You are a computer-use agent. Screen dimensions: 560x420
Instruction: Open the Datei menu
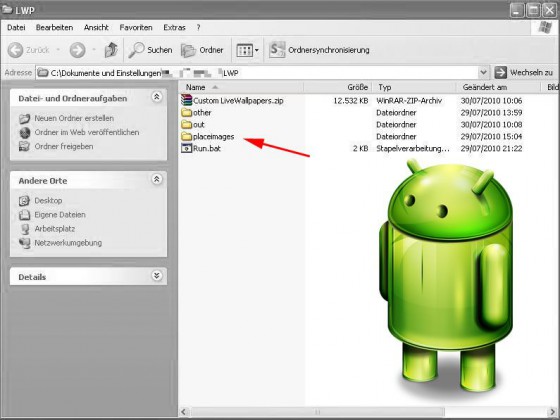[16, 28]
